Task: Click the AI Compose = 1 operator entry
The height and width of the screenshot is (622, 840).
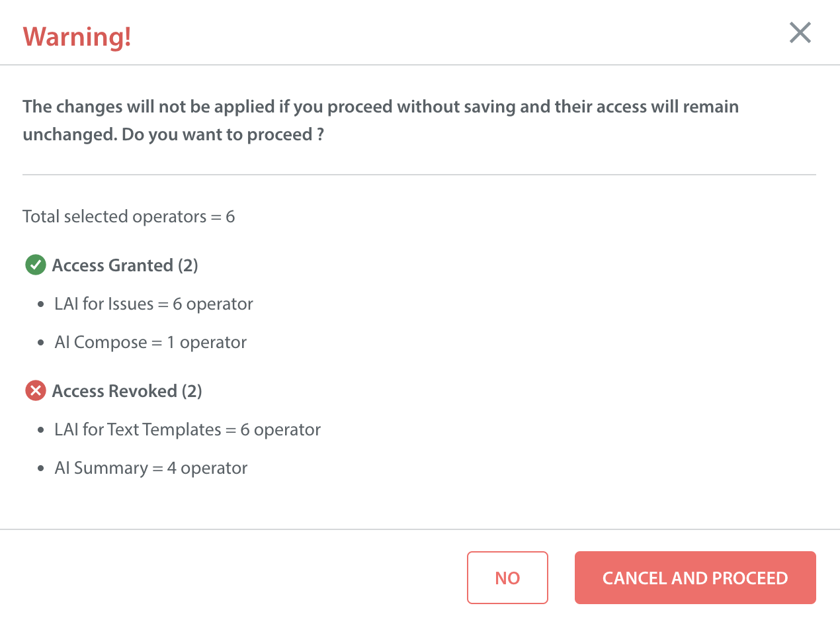Action: click(x=151, y=343)
